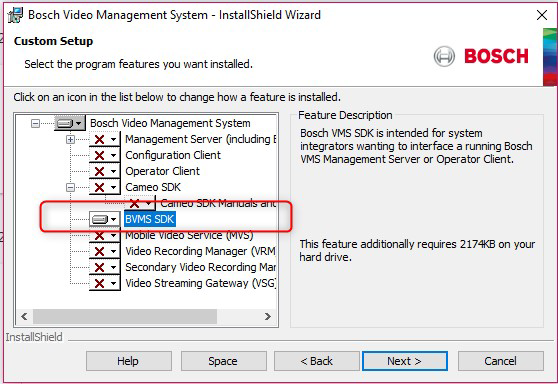Collapse the Cameo SDK tree node
558x384 pixels.
coord(70,187)
